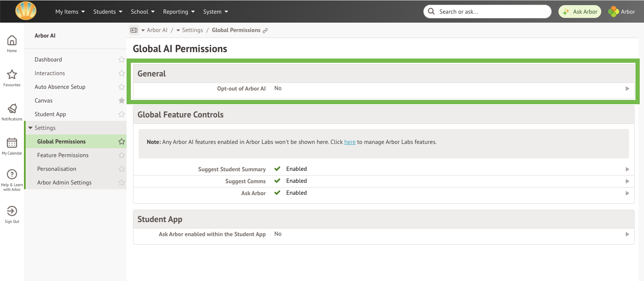The height and width of the screenshot is (281, 644).
Task: Open Help & Learn with Arbor
Action: [12, 175]
